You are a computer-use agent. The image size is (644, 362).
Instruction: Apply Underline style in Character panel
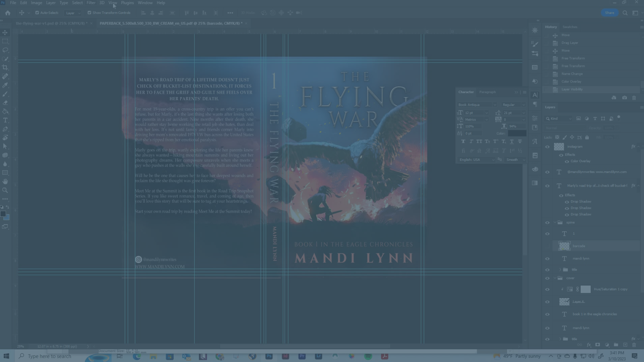512,141
